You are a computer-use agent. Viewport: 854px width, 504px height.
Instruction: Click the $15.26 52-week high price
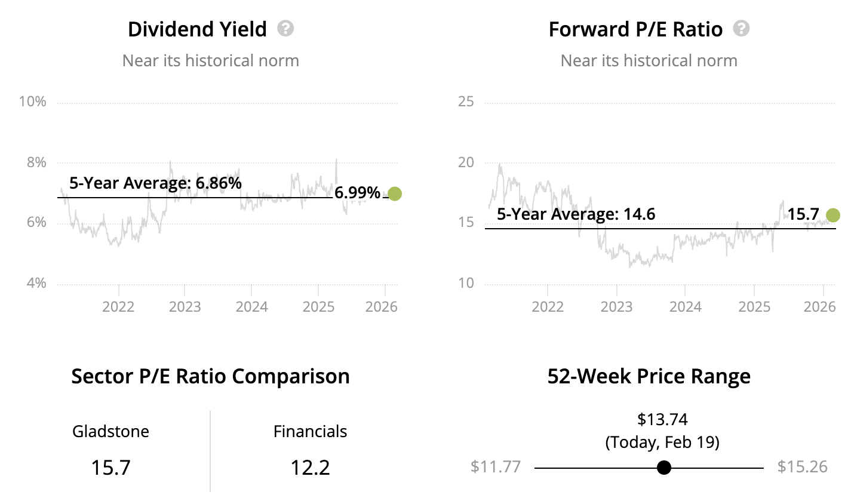click(802, 466)
